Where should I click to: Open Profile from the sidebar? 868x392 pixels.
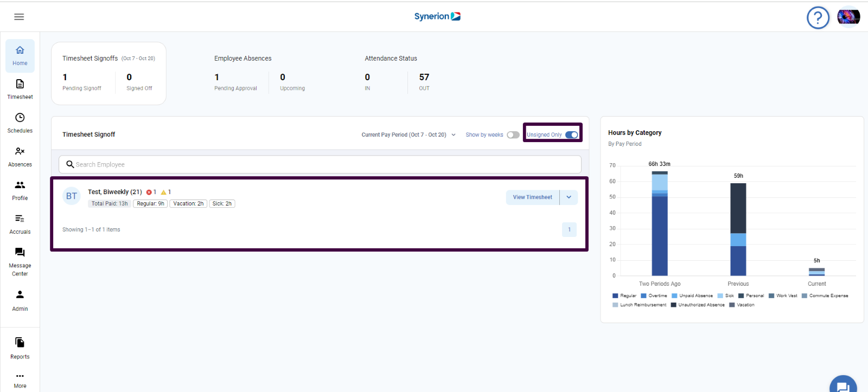pyautogui.click(x=20, y=190)
